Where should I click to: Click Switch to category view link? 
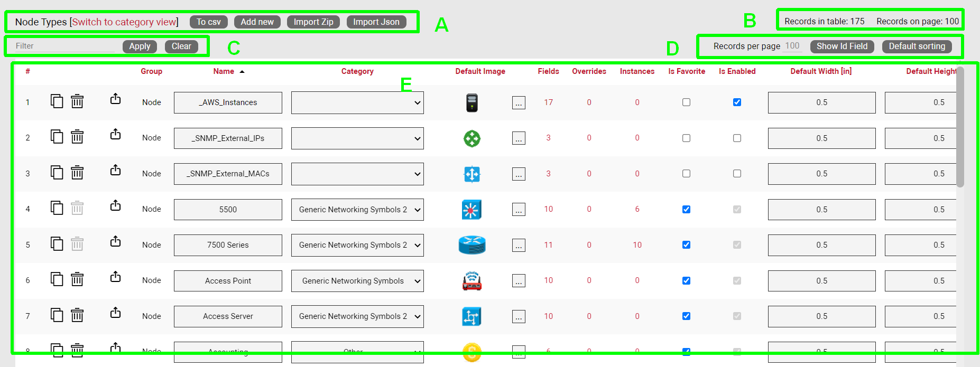(124, 22)
